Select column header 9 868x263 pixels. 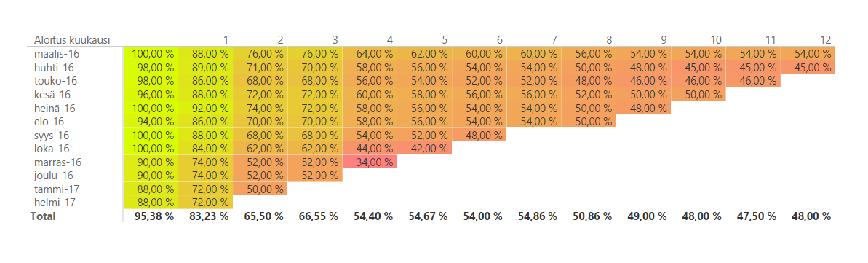pyautogui.click(x=664, y=40)
